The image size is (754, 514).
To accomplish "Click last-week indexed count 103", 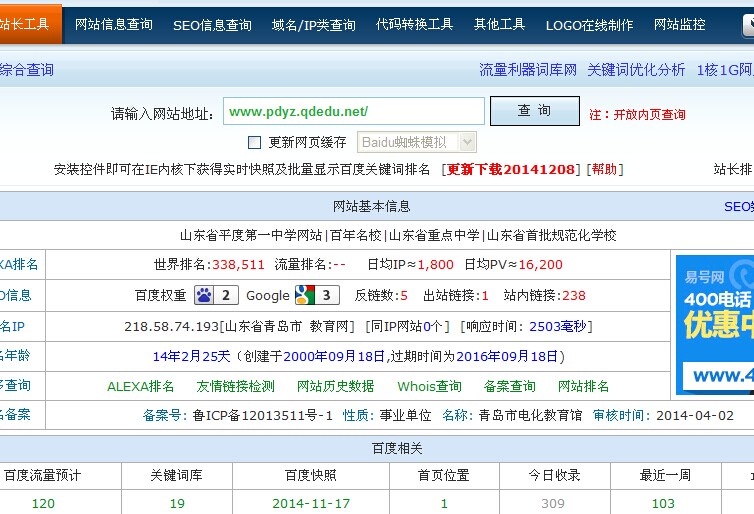I will tap(663, 503).
